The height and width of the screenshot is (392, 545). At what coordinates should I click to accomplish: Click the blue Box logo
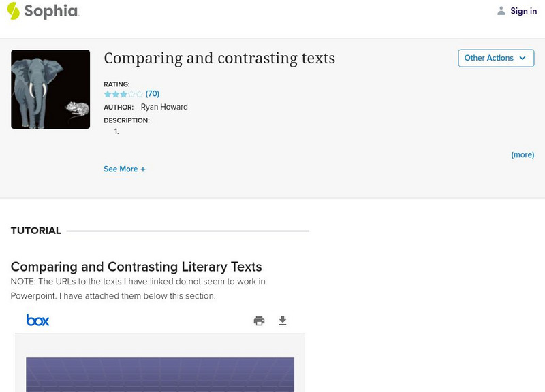click(x=38, y=320)
